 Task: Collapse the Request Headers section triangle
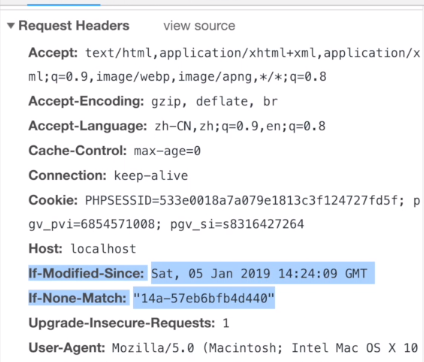click(x=11, y=25)
